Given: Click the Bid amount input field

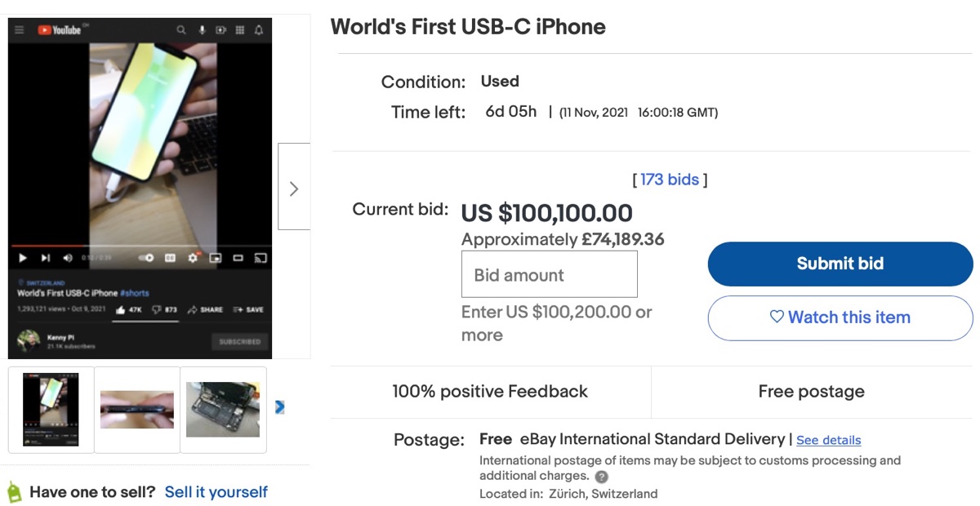Looking at the screenshot, I should 549,274.
